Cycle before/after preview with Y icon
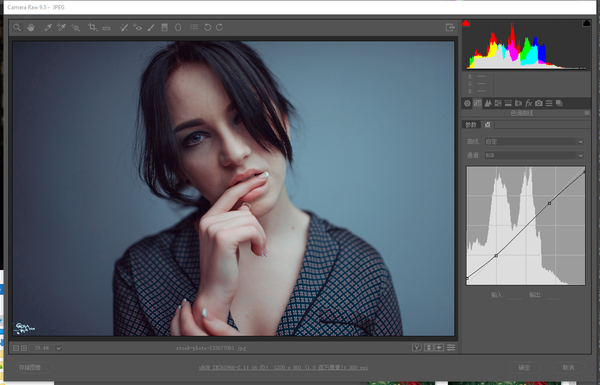Screen dimensions: 600x385 click(417, 347)
